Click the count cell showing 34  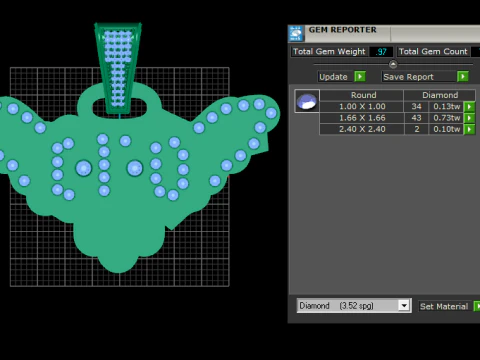point(416,107)
